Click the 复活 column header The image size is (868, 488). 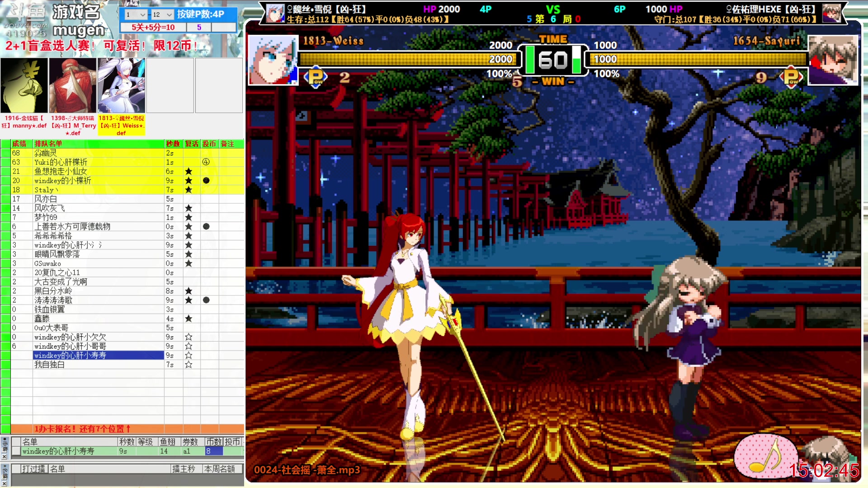tap(192, 144)
